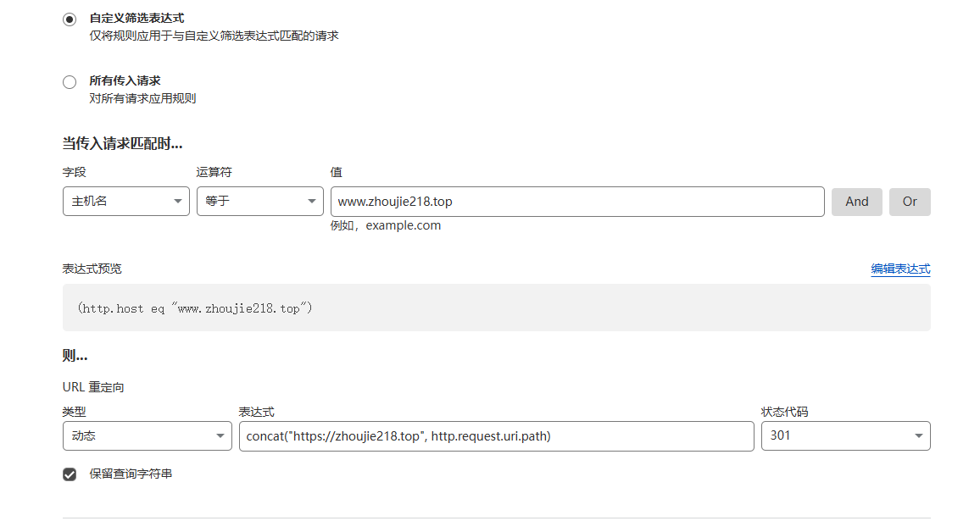
Task: Toggle the 保留查询字符串 checkbox
Action: [x=70, y=474]
